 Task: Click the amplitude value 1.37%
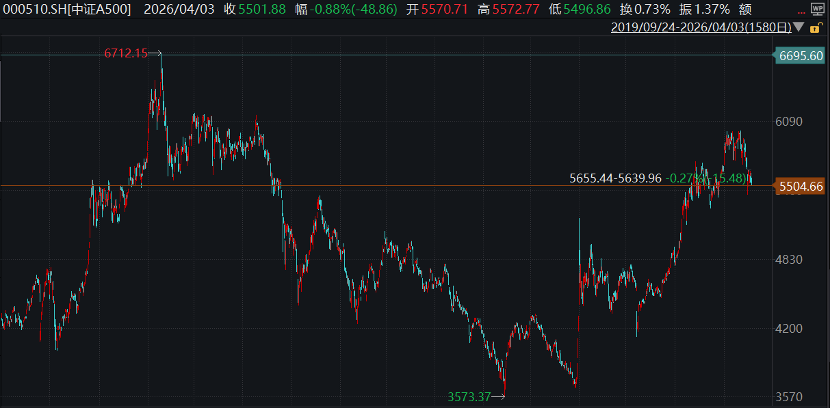coord(711,9)
